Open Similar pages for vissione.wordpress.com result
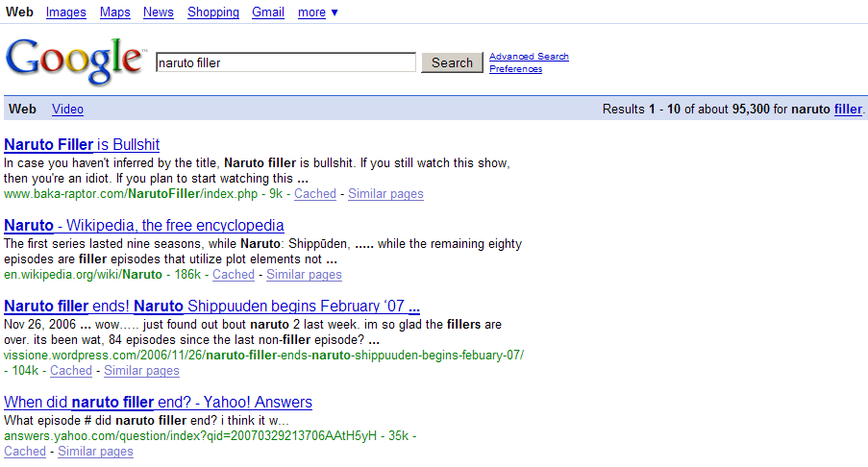 click(x=141, y=371)
